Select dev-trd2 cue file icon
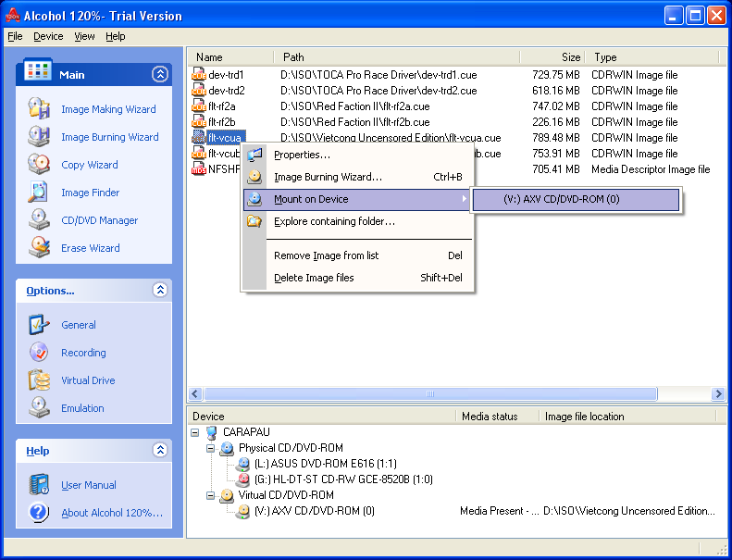The width and height of the screenshot is (732, 560). [x=198, y=91]
